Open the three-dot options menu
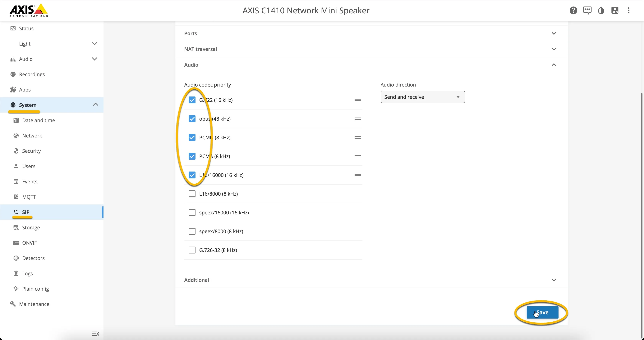 click(628, 11)
